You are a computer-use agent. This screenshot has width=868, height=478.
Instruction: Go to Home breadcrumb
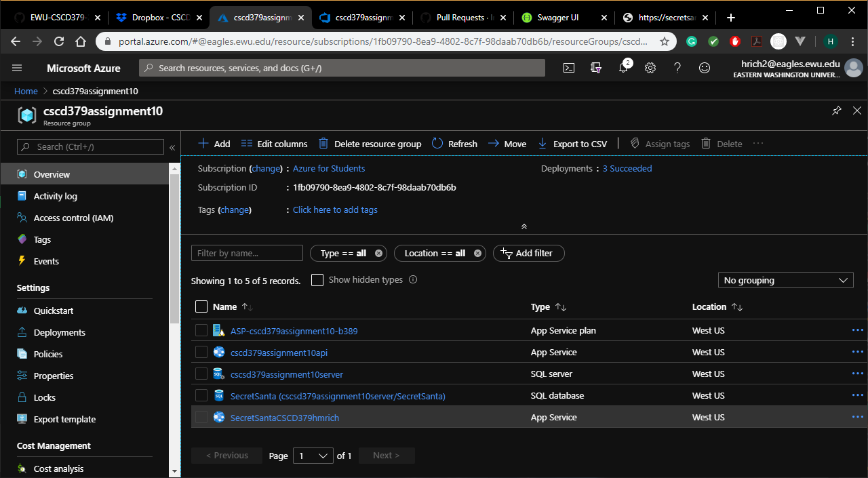pyautogui.click(x=26, y=91)
